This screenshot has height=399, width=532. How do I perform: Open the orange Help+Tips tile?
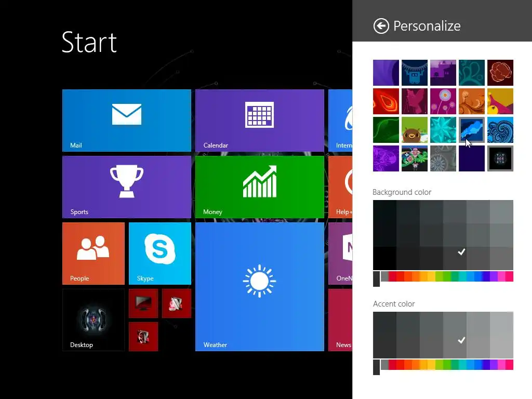pos(340,187)
